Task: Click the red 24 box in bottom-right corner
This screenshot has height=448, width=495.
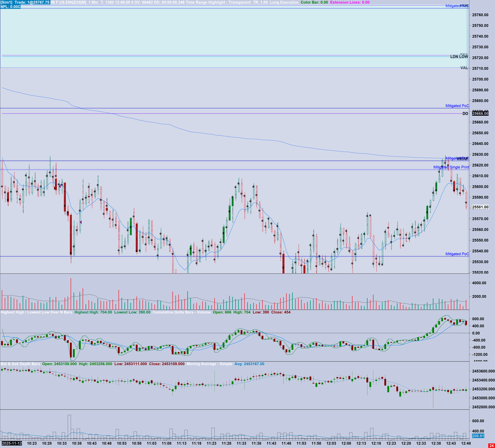Action: 491,446
